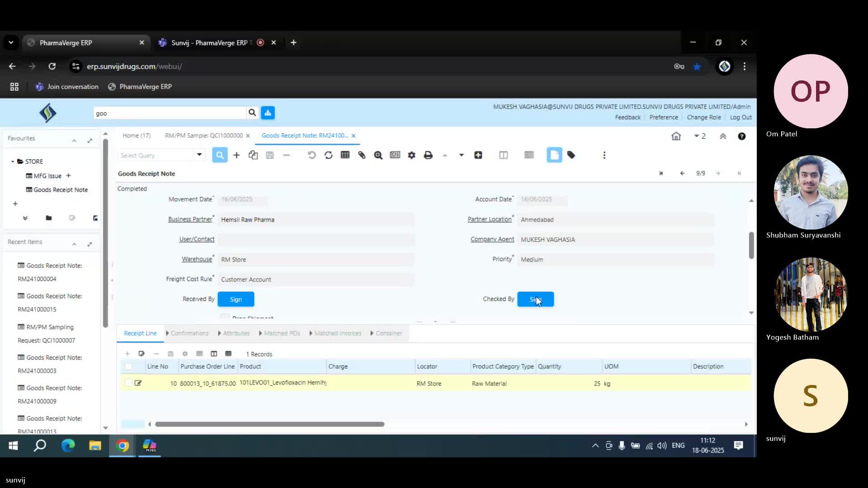
Task: Expand all favourites with the double-down arrow
Action: point(25,218)
